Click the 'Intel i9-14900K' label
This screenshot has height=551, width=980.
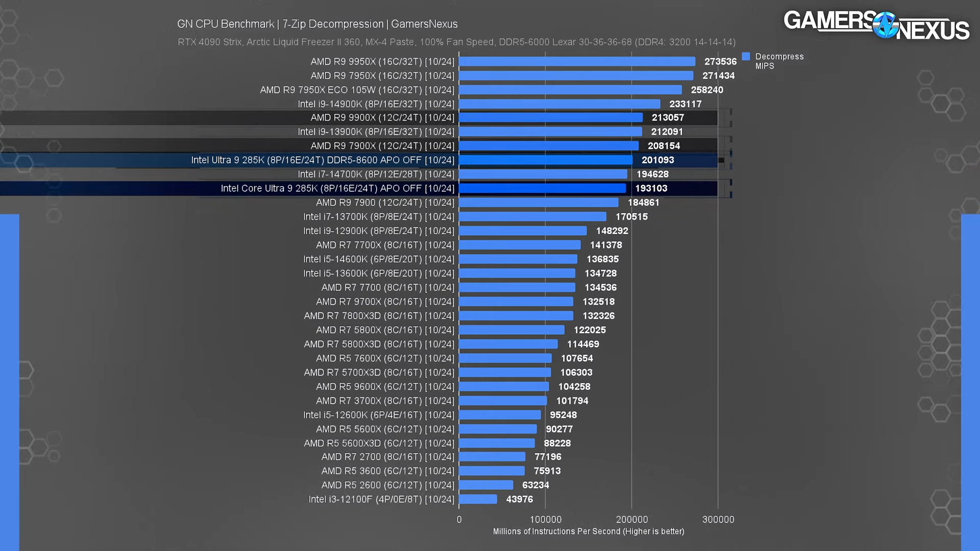coord(376,104)
